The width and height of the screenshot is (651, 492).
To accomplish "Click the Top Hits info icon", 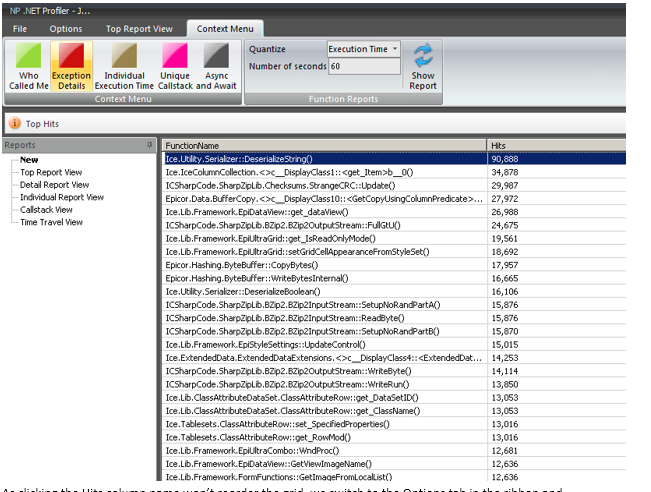I will (15, 123).
